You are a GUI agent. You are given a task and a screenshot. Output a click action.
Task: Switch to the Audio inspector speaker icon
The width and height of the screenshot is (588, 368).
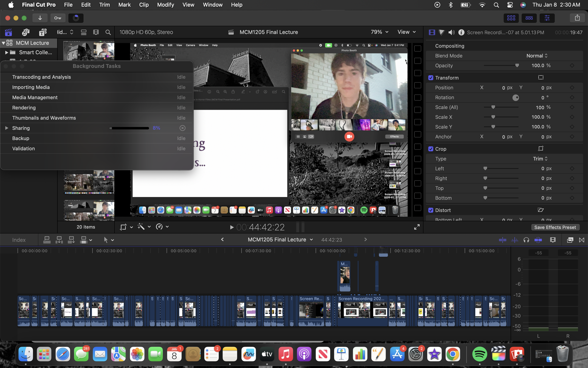[x=451, y=32]
